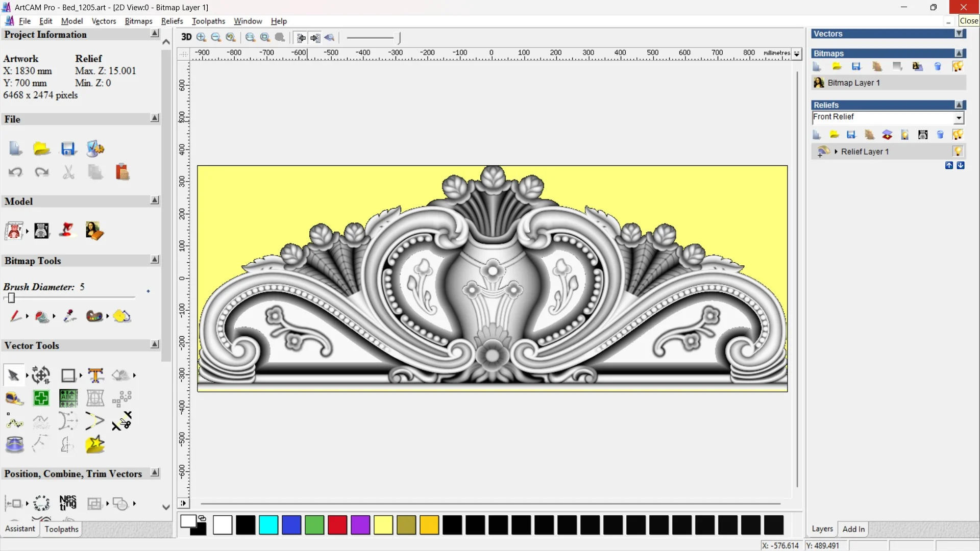
Task: Open the Front Relief dropdown
Action: tap(959, 118)
